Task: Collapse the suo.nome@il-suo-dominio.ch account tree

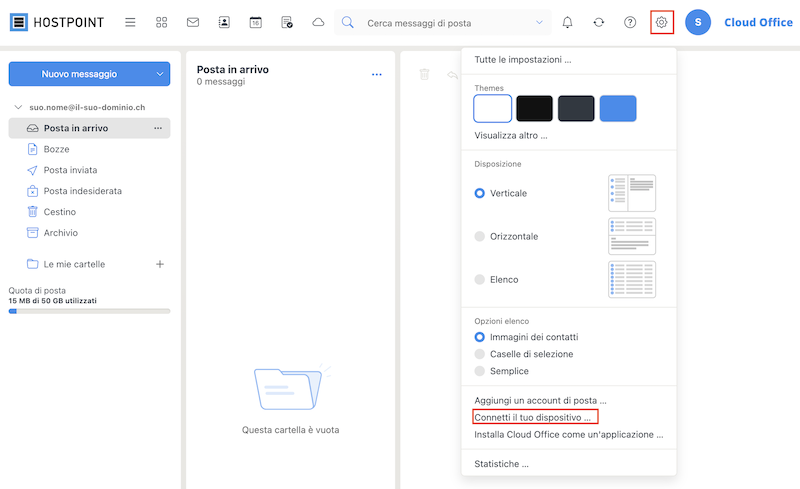Action: [x=18, y=107]
